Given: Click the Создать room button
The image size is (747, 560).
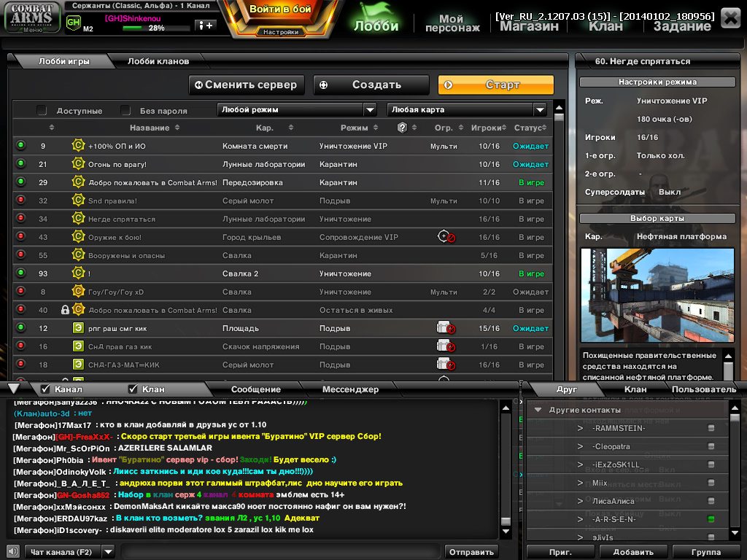Looking at the screenshot, I should [x=371, y=85].
